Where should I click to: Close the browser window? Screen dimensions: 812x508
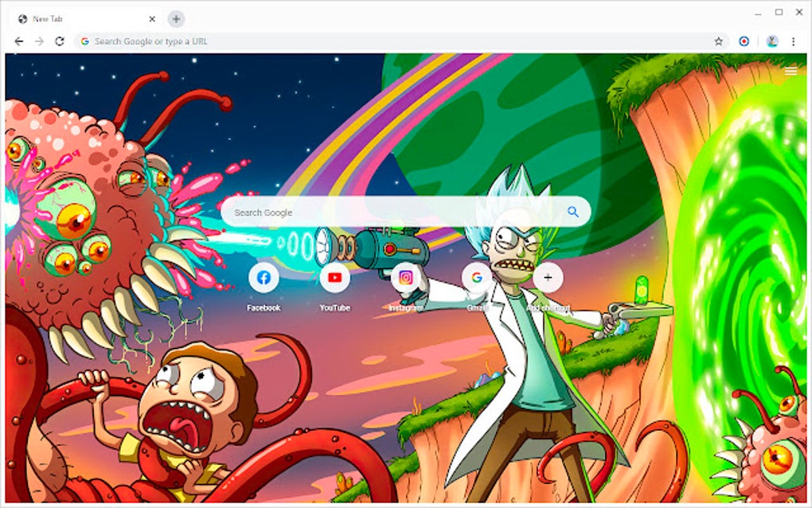(x=799, y=12)
